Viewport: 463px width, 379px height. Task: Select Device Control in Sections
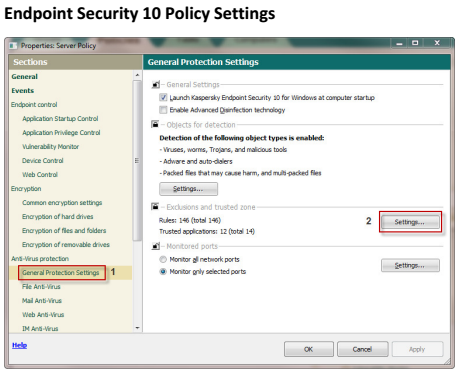point(43,161)
